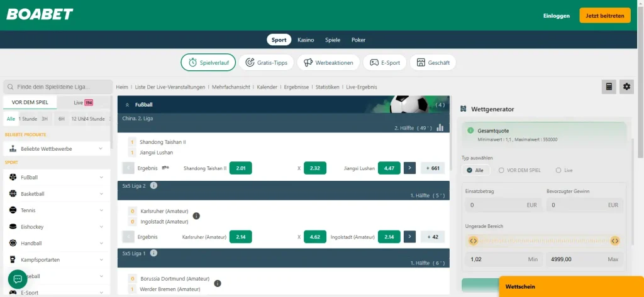Click the Werbeaktionen megaphone icon

(308, 63)
